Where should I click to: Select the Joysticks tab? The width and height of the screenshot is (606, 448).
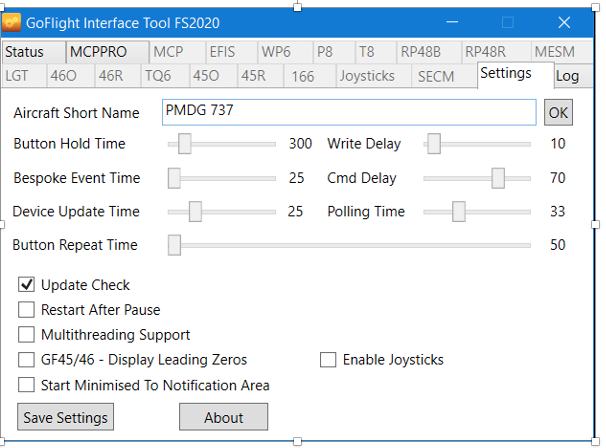(x=367, y=76)
